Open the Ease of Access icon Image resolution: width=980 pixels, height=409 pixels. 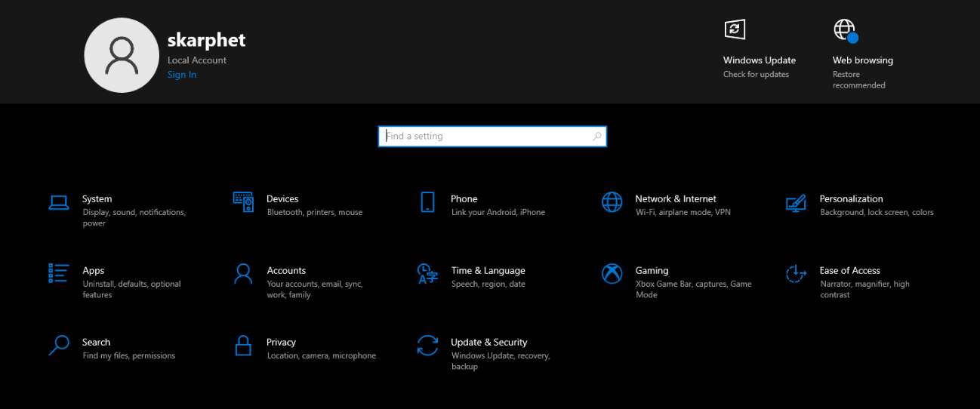796,273
